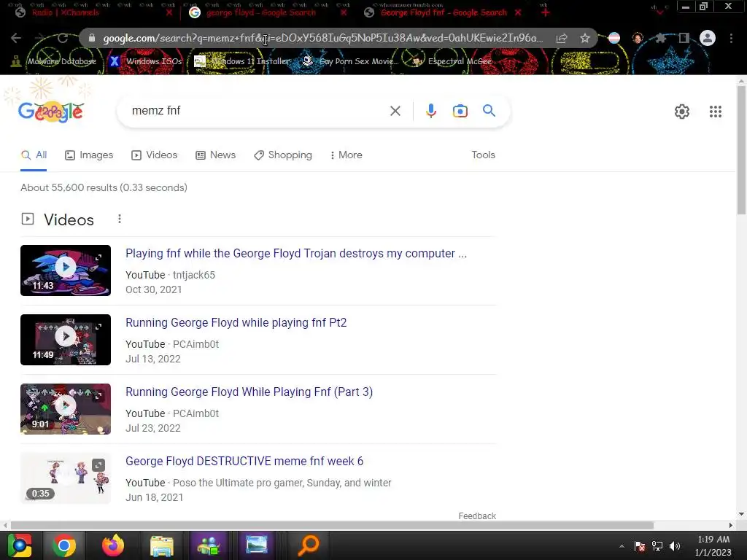Open George Floyd DESTRUCTIVE meme fnf week 6
This screenshot has height=560, width=747.
[244, 461]
